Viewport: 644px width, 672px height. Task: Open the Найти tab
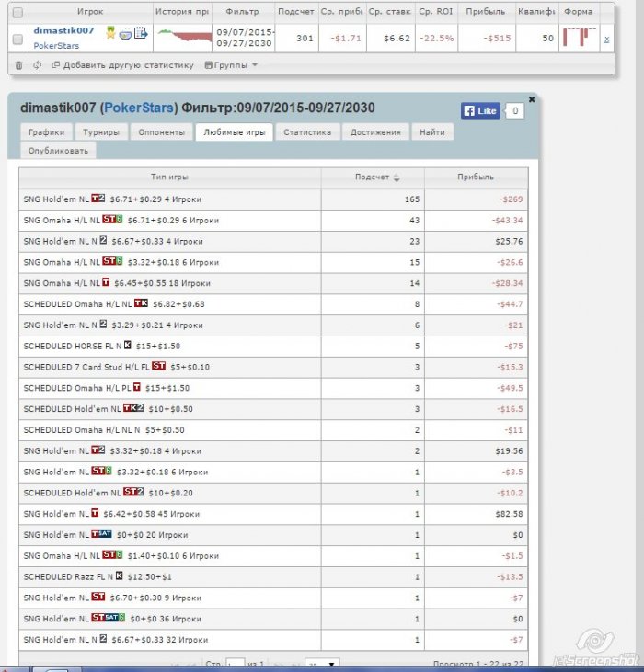click(432, 132)
